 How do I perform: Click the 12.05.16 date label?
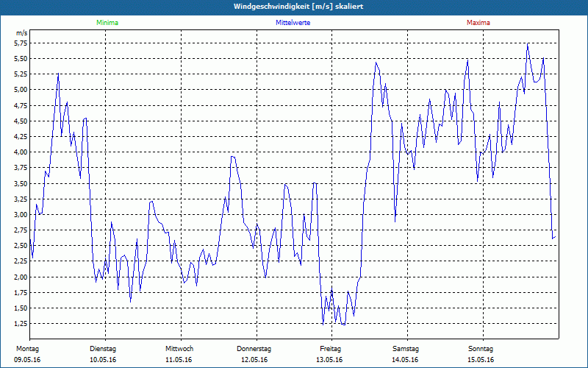point(254,360)
